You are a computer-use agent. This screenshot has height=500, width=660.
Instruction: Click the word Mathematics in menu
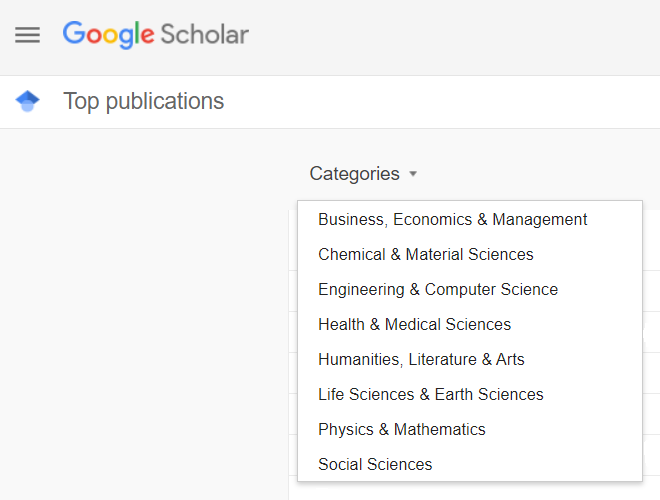point(439,429)
